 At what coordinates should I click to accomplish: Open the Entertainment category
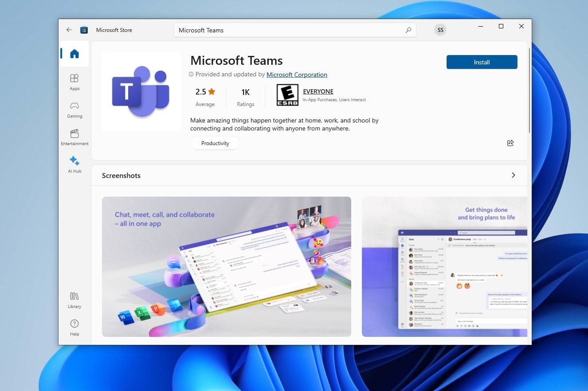tap(74, 137)
